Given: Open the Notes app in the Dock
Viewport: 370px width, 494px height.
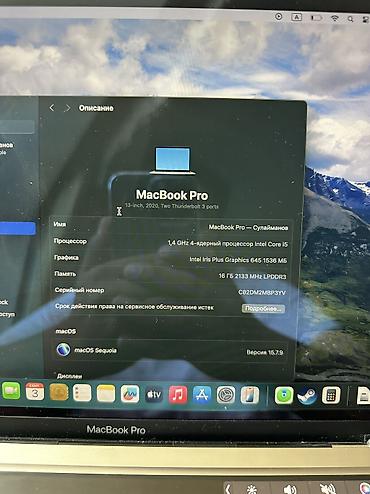Looking at the screenshot, I should 106,394.
